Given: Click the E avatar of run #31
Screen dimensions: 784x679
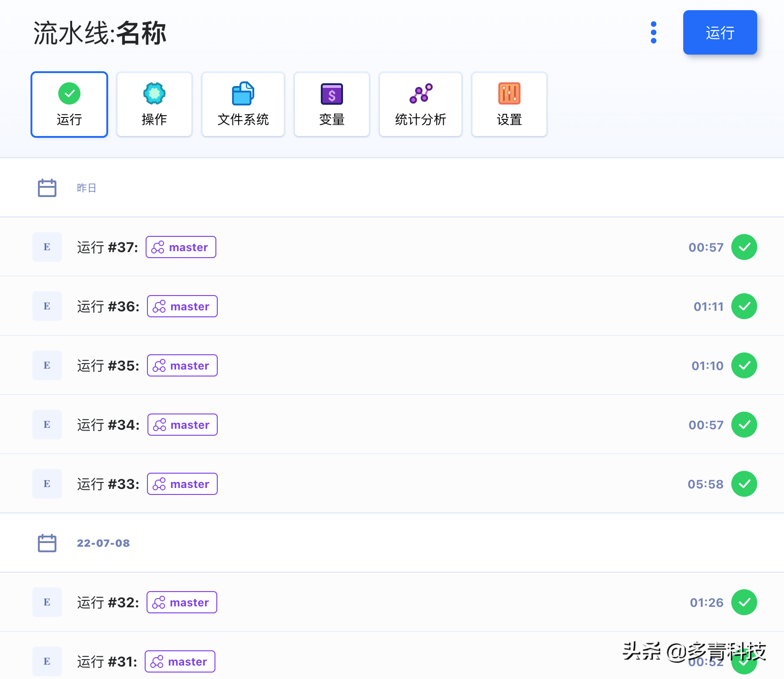Looking at the screenshot, I should tap(47, 661).
